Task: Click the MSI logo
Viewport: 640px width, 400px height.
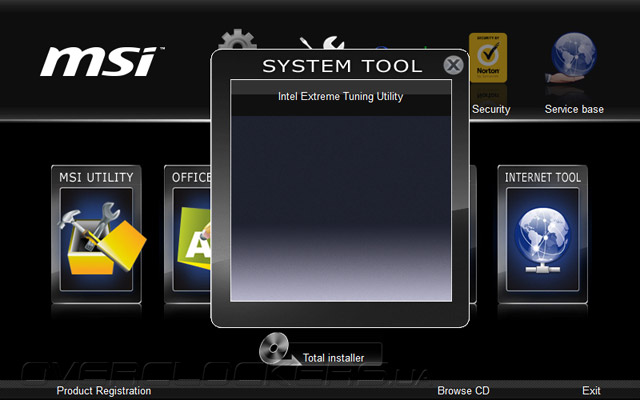Action: [102, 61]
